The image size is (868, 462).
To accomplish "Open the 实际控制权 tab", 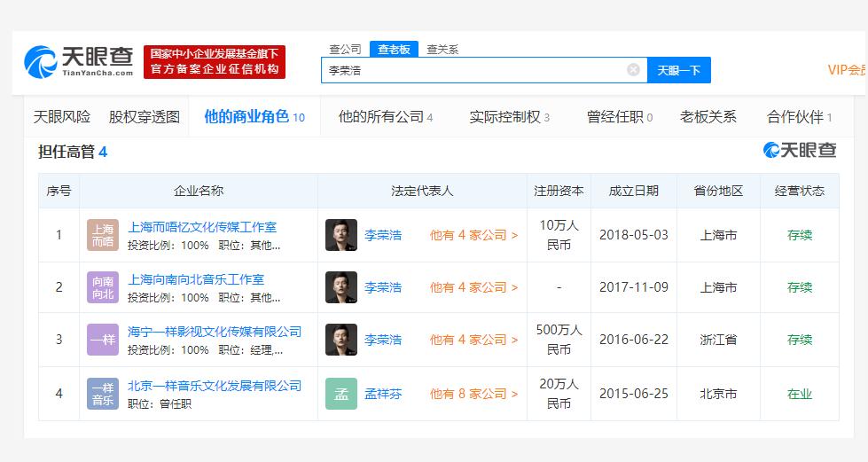I will pyautogui.click(x=509, y=117).
